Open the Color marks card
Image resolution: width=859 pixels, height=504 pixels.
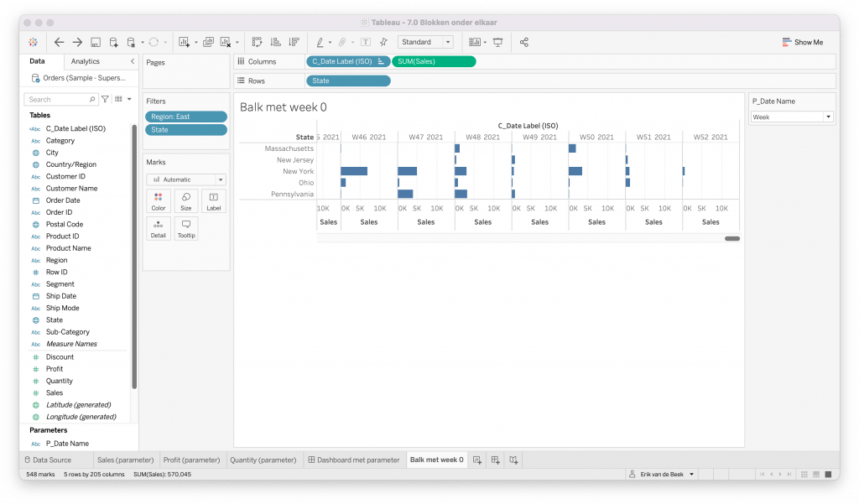tap(159, 200)
